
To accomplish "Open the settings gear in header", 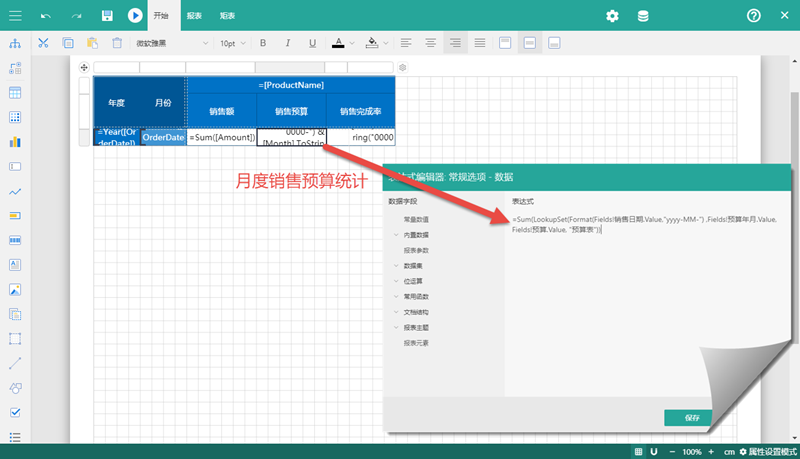I will (x=612, y=16).
